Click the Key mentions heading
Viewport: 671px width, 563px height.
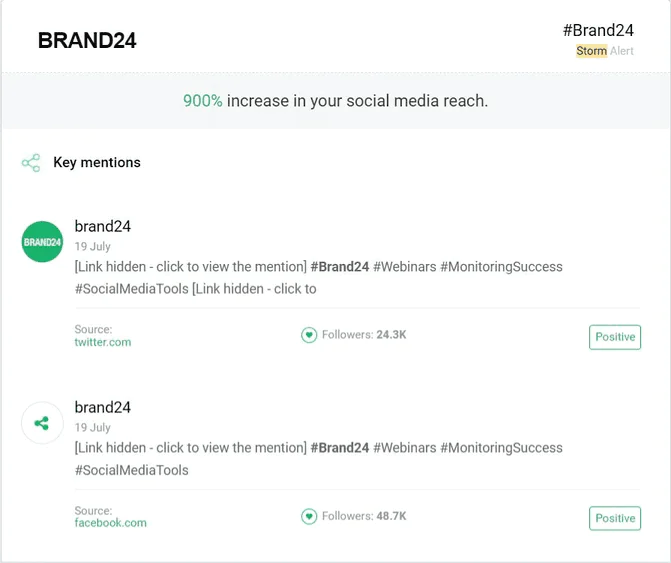97,163
